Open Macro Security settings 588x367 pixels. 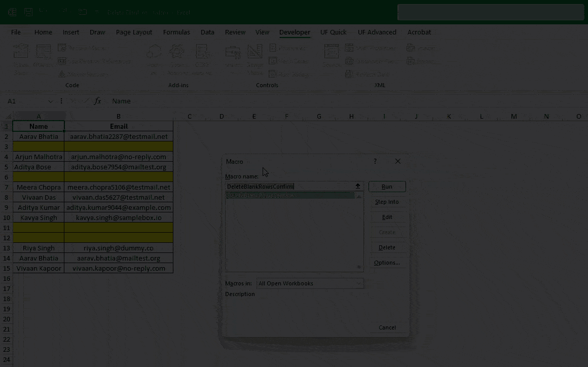pos(62,74)
